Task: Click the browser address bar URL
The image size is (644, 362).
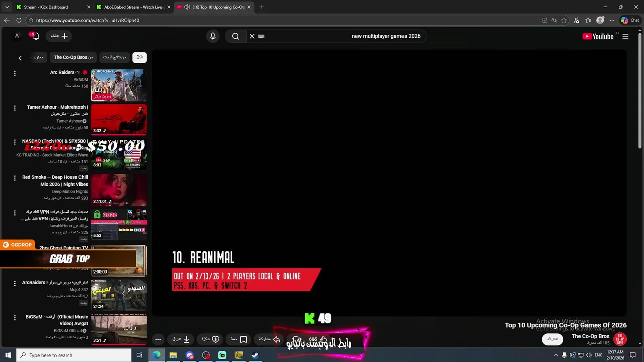Action: pos(88,20)
